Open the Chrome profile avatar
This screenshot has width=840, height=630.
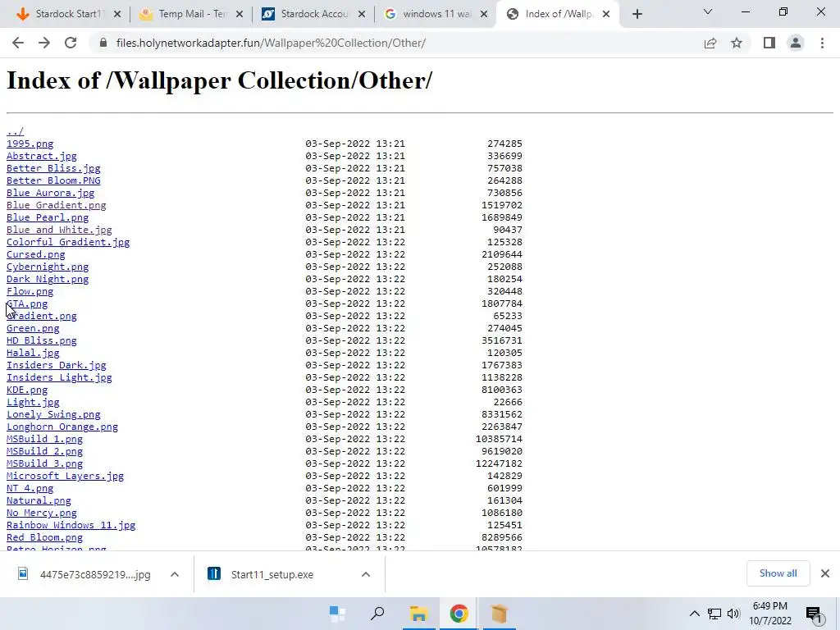(796, 43)
